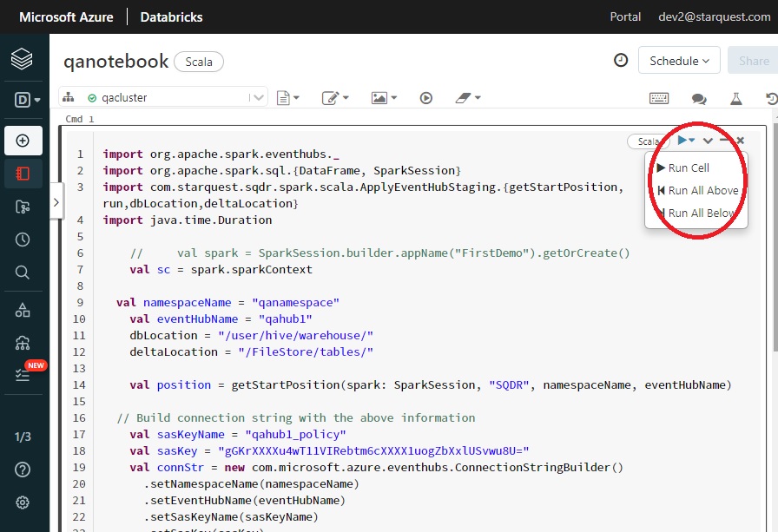Select Run Cell from the menu
This screenshot has width=778, height=532.
click(x=689, y=168)
